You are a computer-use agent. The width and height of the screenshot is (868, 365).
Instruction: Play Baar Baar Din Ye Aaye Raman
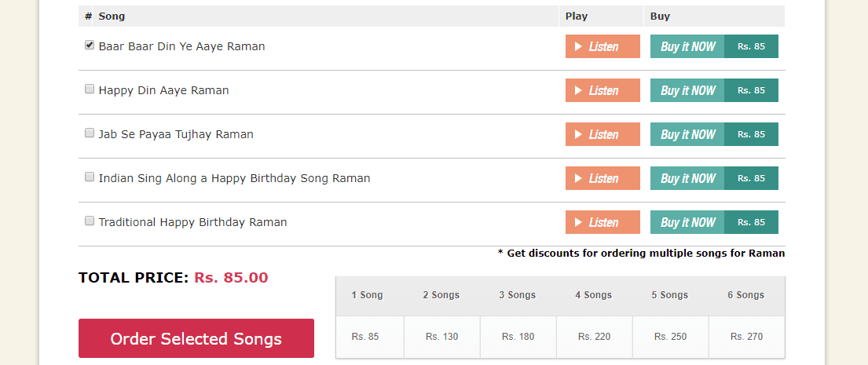[x=602, y=46]
